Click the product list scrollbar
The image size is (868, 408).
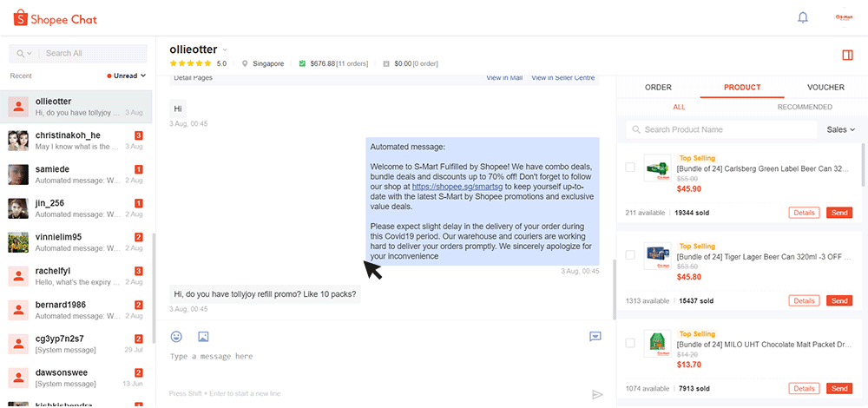865,165
